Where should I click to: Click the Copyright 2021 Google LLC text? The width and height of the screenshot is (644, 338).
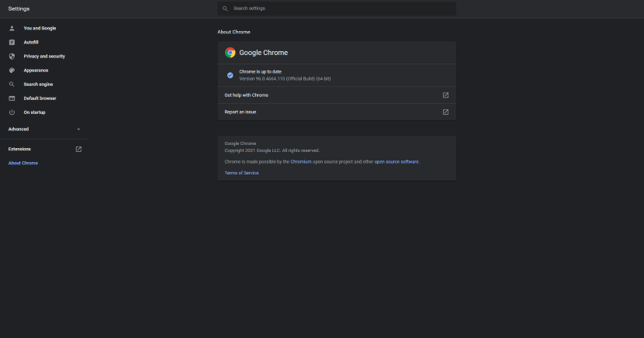click(x=272, y=150)
